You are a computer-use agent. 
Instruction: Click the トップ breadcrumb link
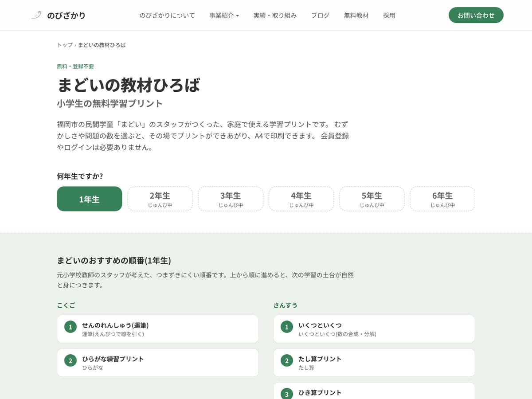(x=65, y=45)
